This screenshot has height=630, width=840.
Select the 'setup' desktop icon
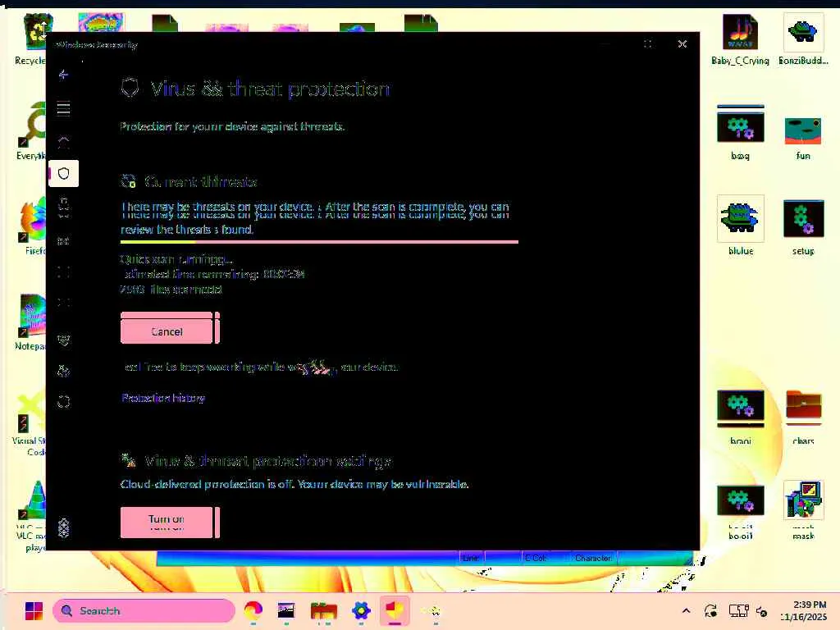click(803, 227)
